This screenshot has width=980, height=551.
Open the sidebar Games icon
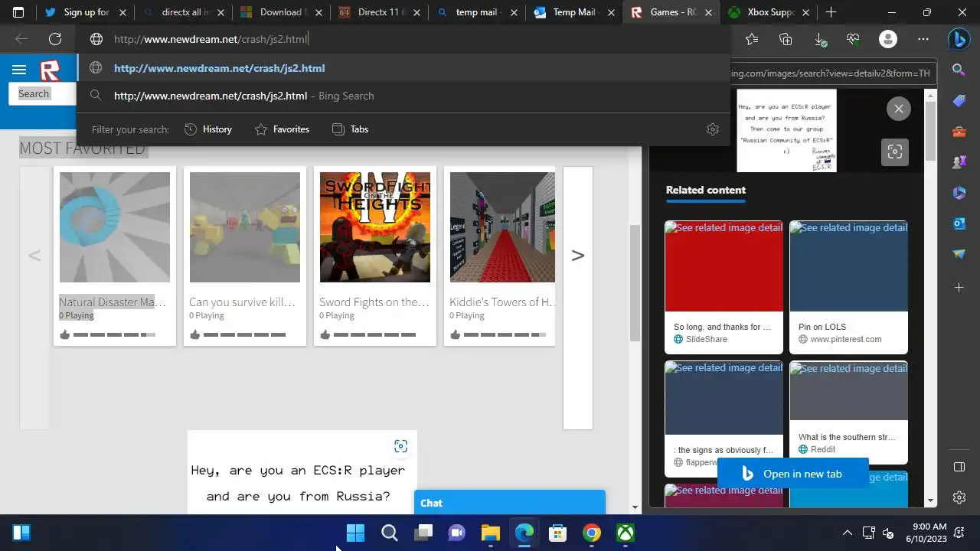(x=959, y=162)
